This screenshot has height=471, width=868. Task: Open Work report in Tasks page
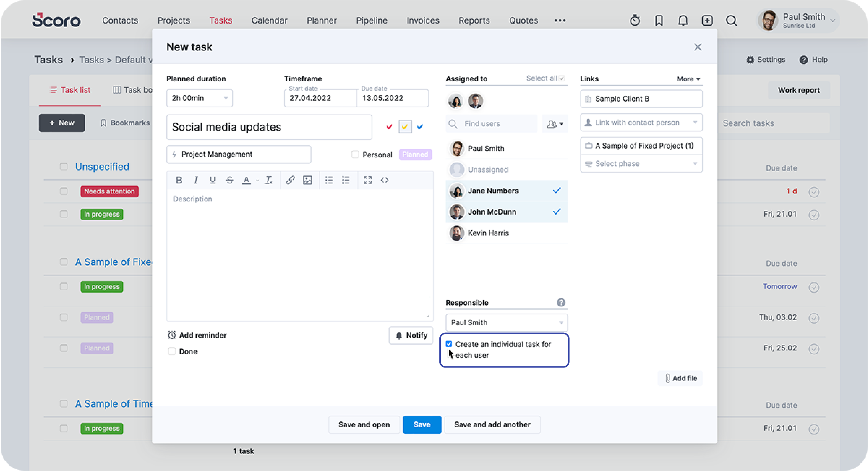coord(799,90)
